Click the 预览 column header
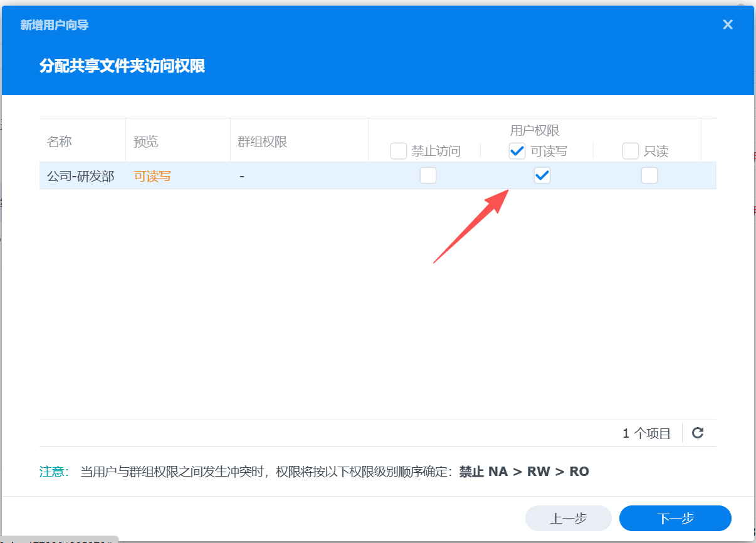This screenshot has width=756, height=543. click(145, 142)
